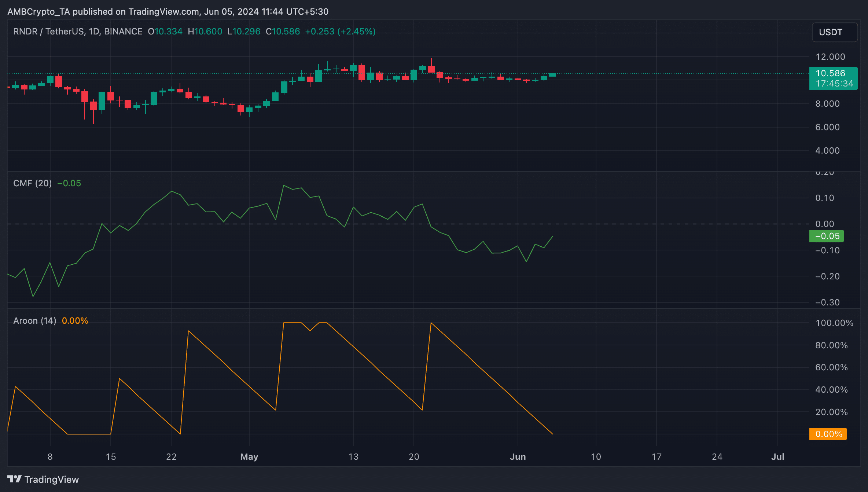Click the L10.296 low value
This screenshot has width=868, height=492.
coord(244,32)
